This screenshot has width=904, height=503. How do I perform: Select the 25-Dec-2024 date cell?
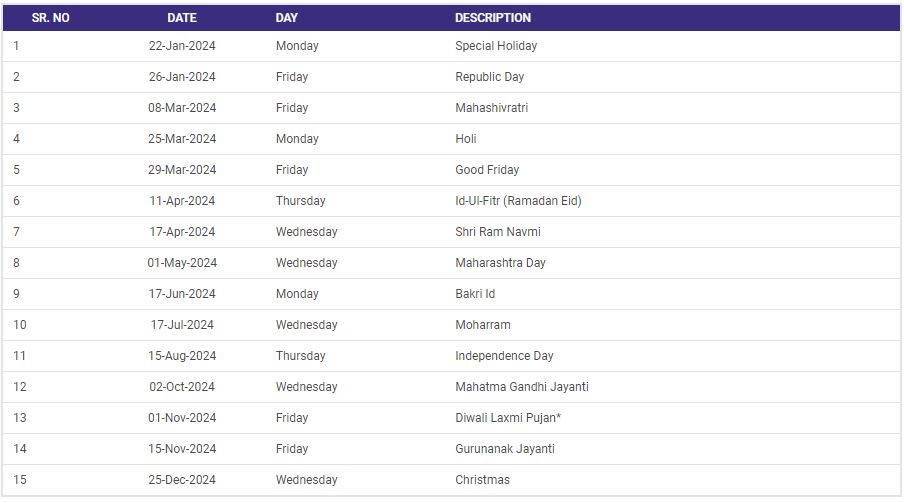click(x=182, y=480)
